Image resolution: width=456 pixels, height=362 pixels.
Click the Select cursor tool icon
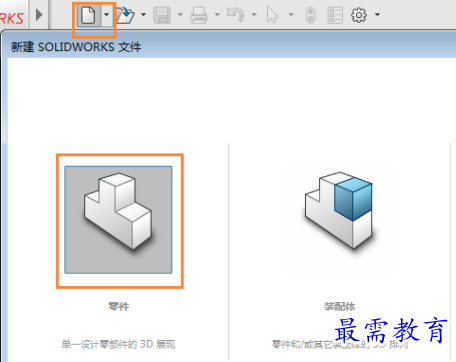point(273,15)
